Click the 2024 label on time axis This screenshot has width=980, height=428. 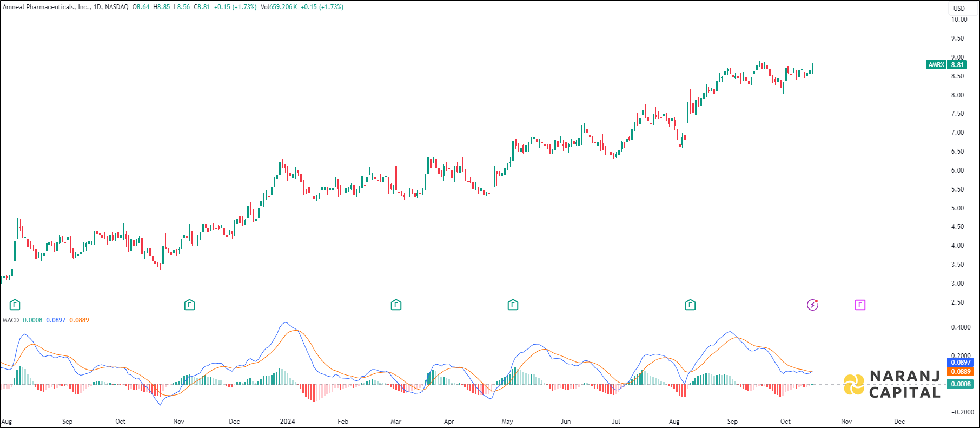coord(287,422)
